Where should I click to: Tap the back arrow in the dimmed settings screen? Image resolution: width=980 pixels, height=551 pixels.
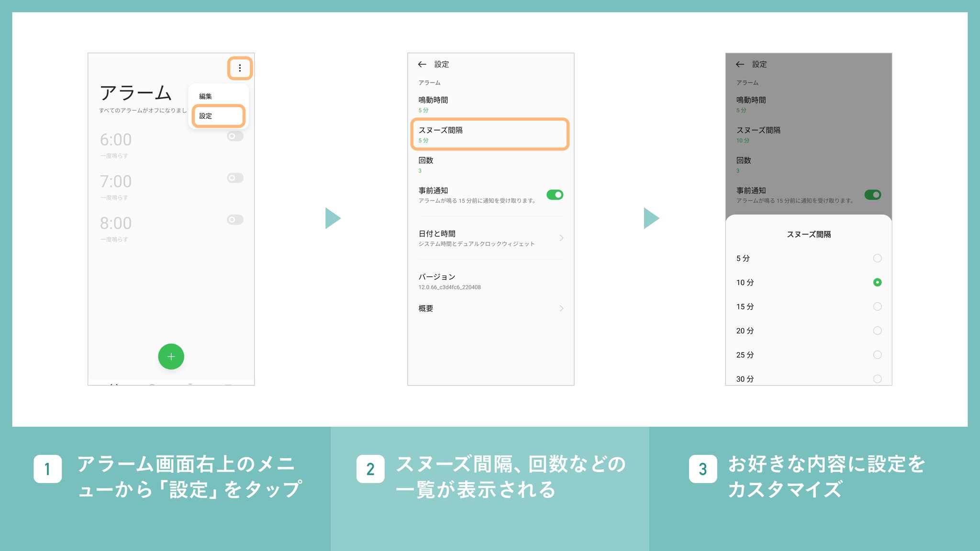tap(740, 64)
